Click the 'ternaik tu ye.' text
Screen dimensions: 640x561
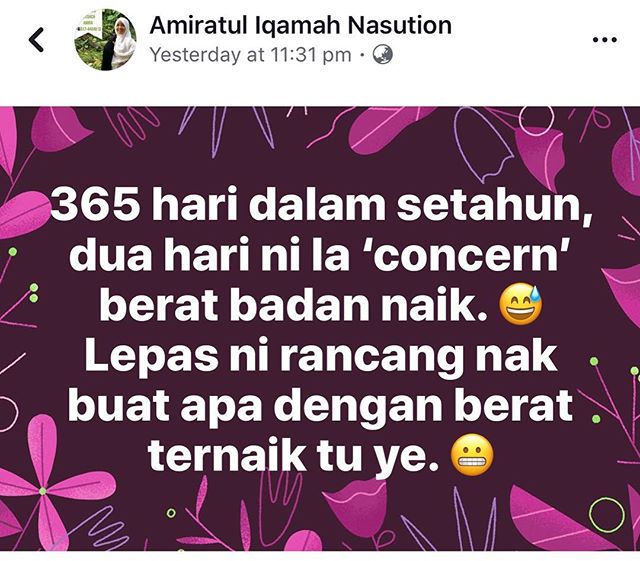click(294, 456)
